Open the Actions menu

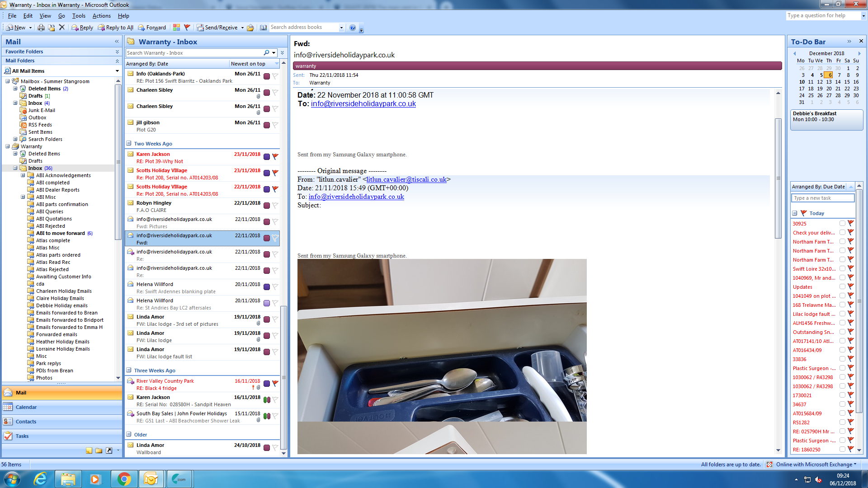[x=101, y=16]
